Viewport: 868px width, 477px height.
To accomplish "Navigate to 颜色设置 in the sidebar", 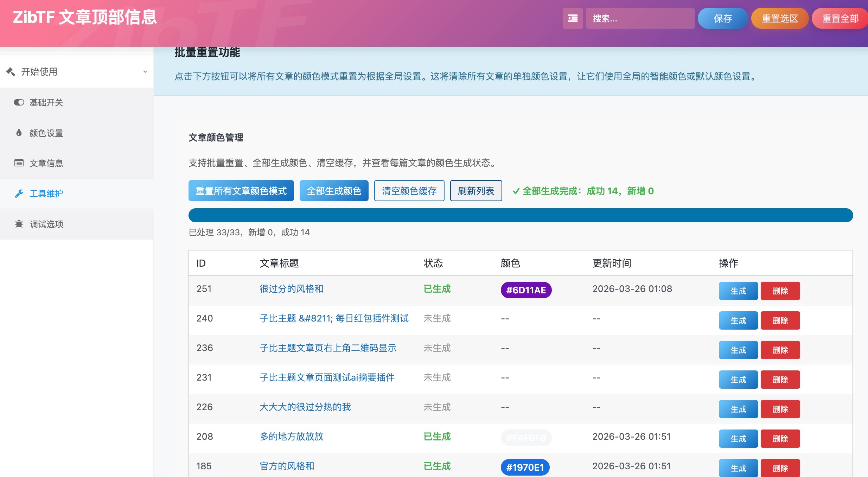I will tap(46, 133).
